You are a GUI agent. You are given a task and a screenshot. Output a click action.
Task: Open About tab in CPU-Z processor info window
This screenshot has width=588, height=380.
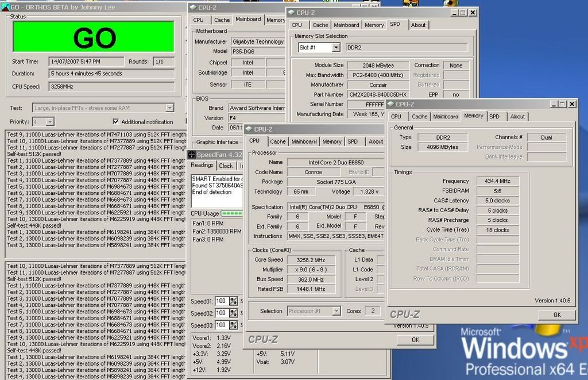pyautogui.click(x=376, y=141)
